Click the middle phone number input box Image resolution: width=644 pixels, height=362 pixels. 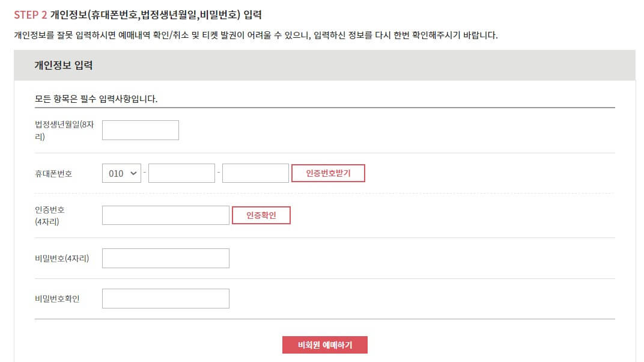coord(181,173)
